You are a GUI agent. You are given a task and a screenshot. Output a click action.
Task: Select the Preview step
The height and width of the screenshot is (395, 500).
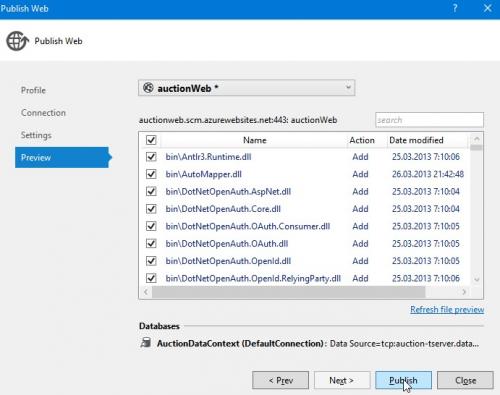[62, 157]
